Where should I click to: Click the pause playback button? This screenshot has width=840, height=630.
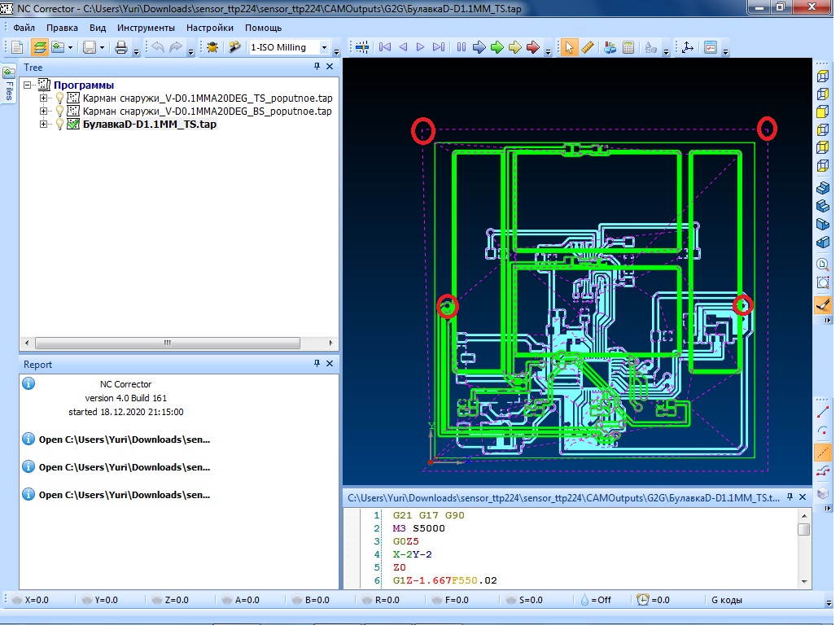click(462, 47)
